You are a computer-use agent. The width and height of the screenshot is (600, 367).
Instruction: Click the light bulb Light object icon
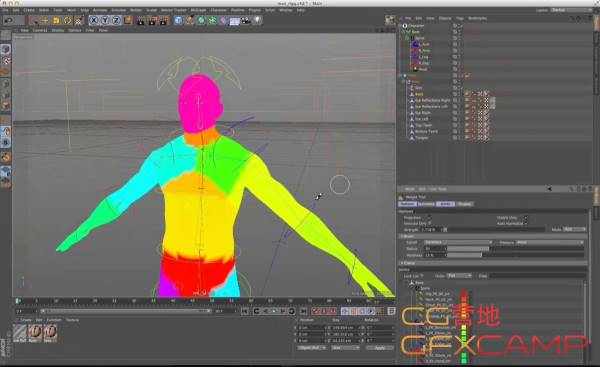point(258,20)
